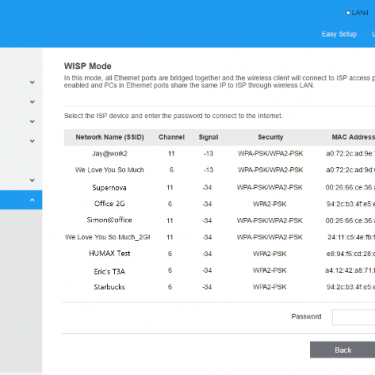Click the Security column header
This screenshot has width=375, height=375.
[x=270, y=137]
